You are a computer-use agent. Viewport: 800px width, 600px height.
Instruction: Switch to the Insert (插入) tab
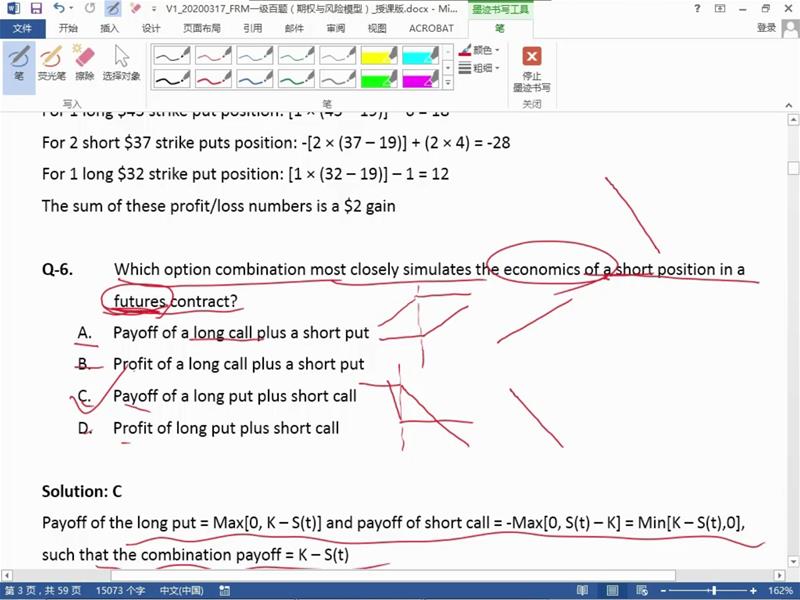pos(109,29)
